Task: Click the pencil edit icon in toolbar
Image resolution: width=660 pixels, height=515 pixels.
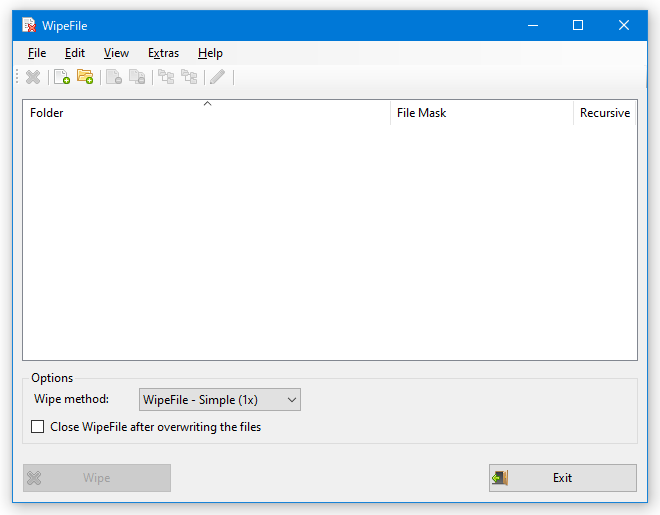Action: [218, 77]
